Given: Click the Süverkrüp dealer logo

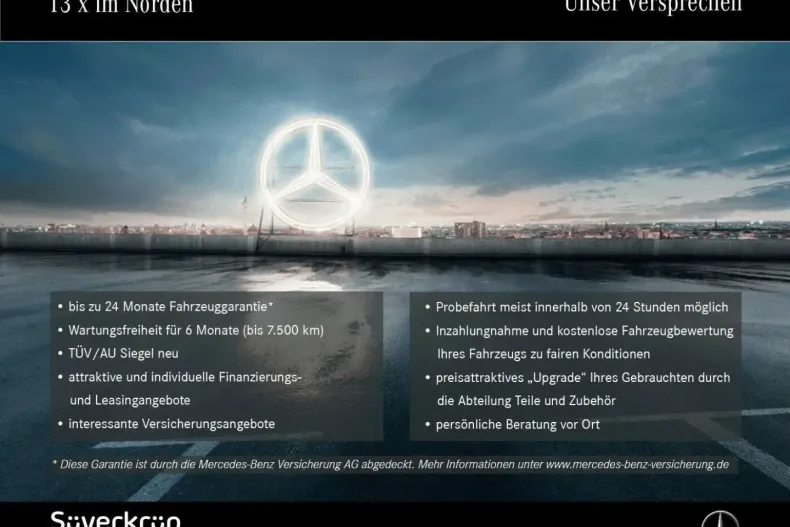Looking at the screenshot, I should click(116, 519).
